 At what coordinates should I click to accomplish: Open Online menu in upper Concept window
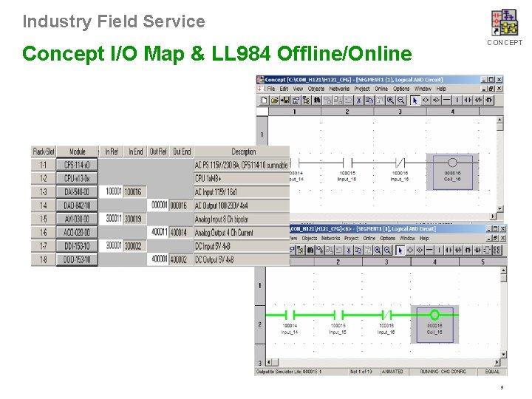coord(381,89)
